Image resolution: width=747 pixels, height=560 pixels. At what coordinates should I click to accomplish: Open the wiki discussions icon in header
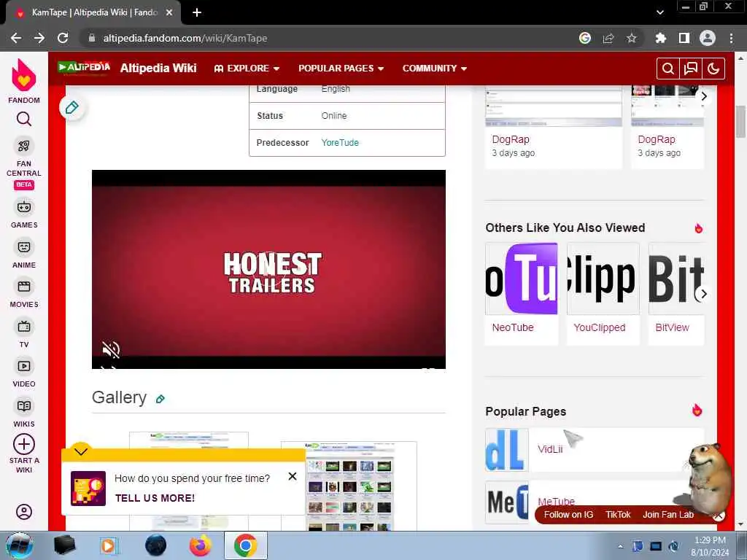[x=690, y=69]
